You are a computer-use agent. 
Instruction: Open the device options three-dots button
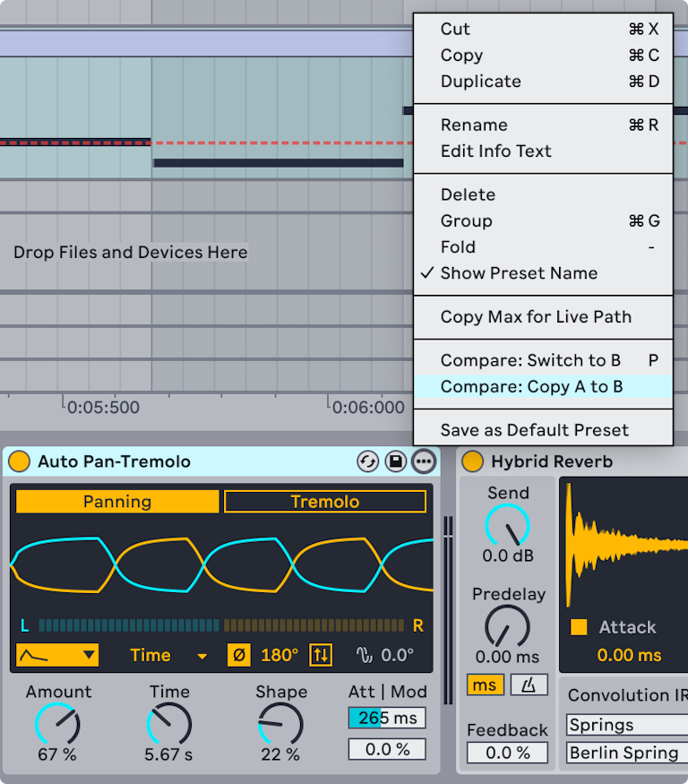point(424,461)
